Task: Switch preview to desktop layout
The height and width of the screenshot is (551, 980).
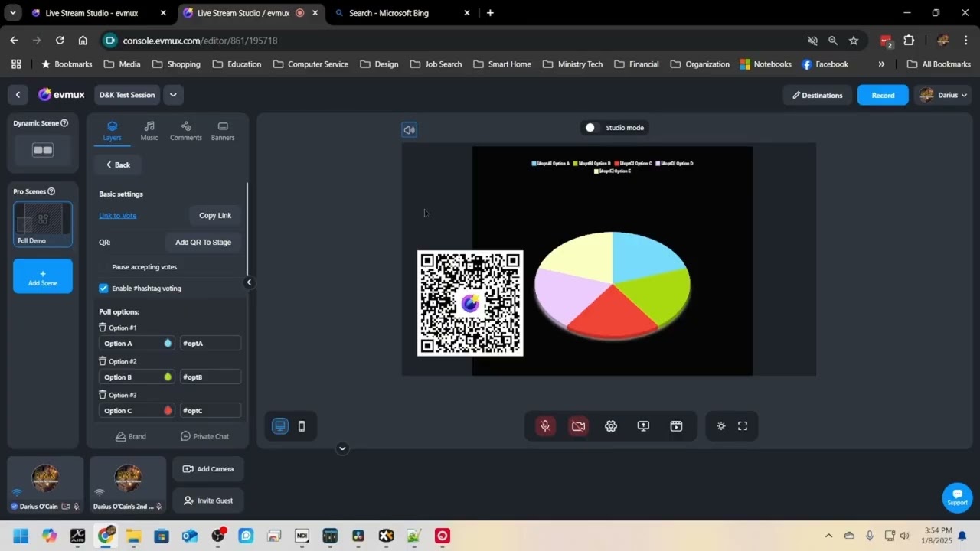Action: pos(280,426)
